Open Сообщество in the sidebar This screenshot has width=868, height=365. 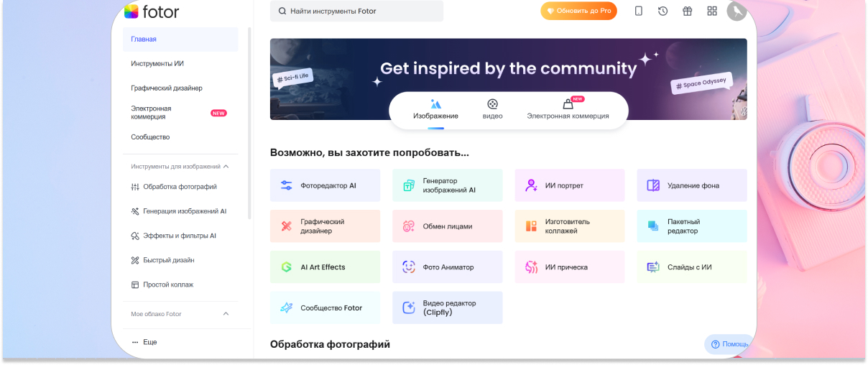180,137
